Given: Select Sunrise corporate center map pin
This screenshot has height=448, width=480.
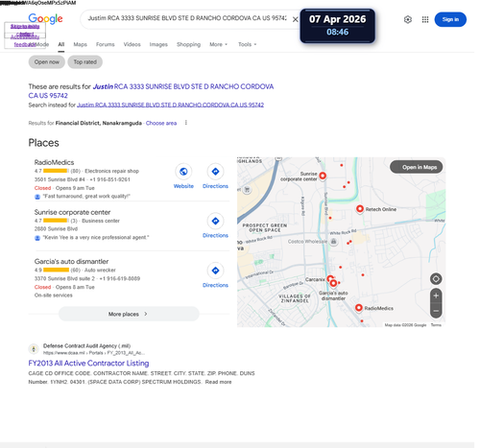Looking at the screenshot, I should click(323, 176).
